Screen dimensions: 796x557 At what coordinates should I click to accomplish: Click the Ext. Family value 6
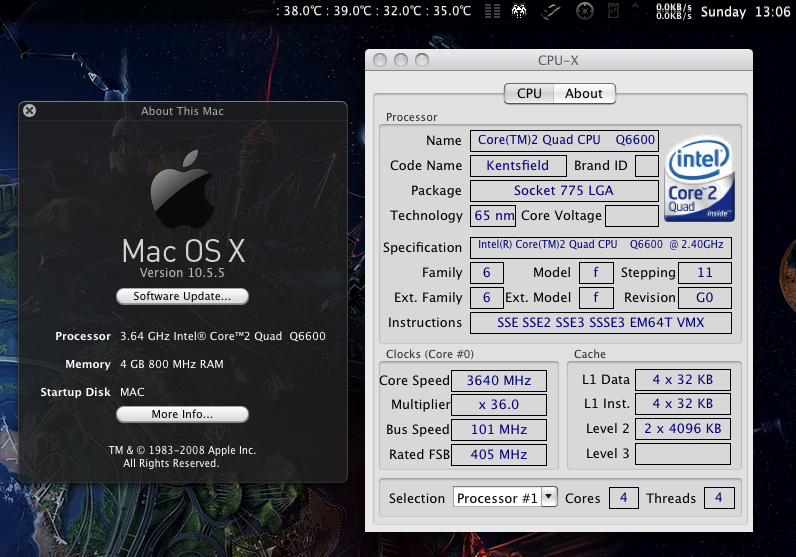pos(486,298)
